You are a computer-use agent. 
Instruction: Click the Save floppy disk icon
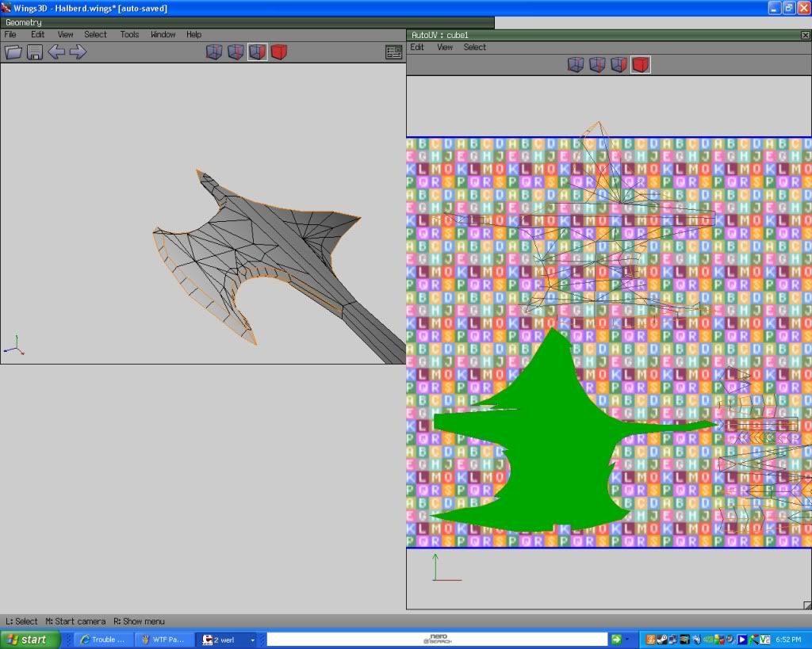(x=35, y=52)
